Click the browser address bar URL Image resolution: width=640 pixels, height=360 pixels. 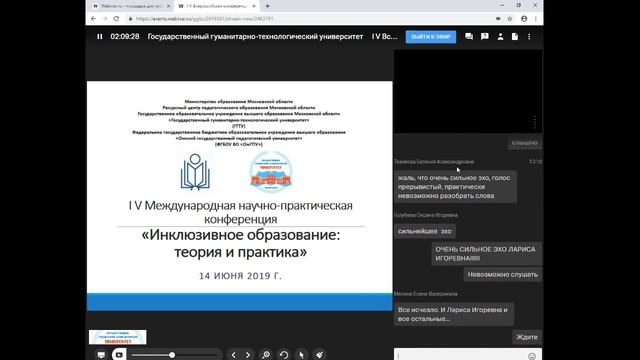click(x=204, y=19)
